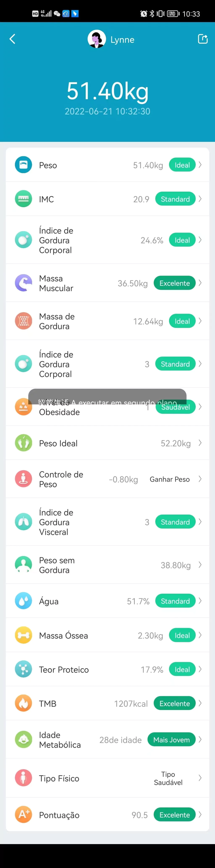Tap the Peso Ideal footprints icon
This screenshot has width=215, height=868.
(x=24, y=443)
